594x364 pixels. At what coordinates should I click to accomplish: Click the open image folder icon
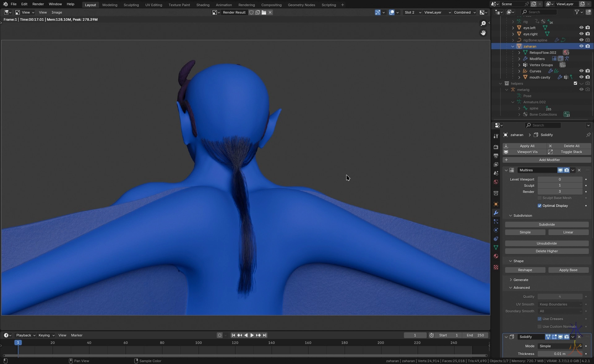[x=264, y=12]
